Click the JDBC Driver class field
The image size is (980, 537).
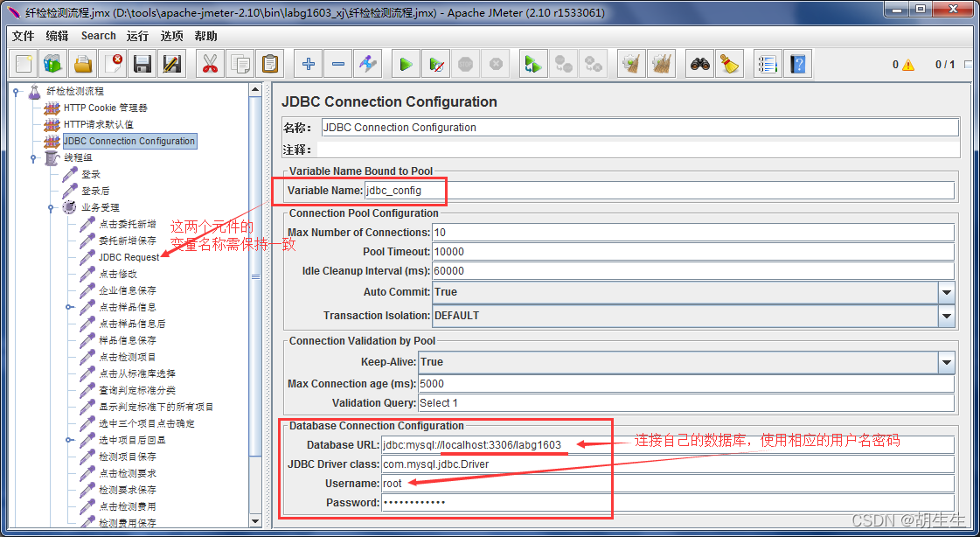pos(668,464)
